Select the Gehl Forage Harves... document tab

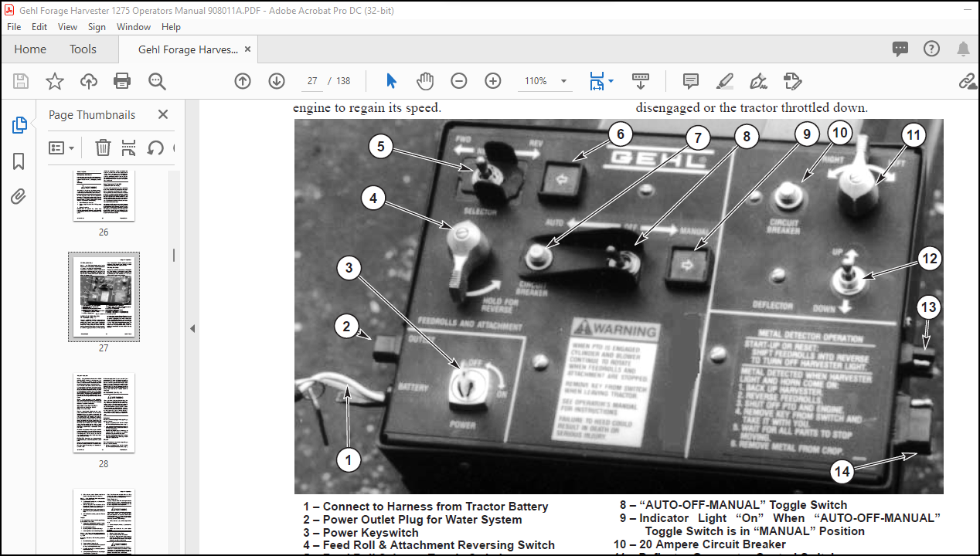[x=188, y=49]
